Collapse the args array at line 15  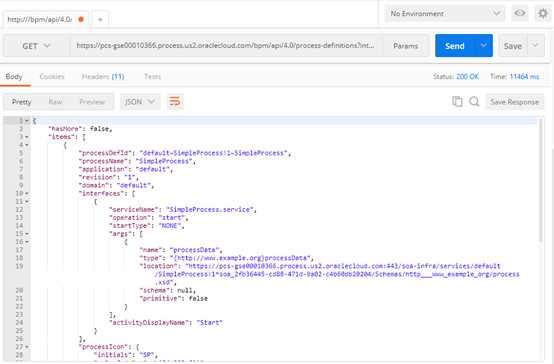(26, 234)
